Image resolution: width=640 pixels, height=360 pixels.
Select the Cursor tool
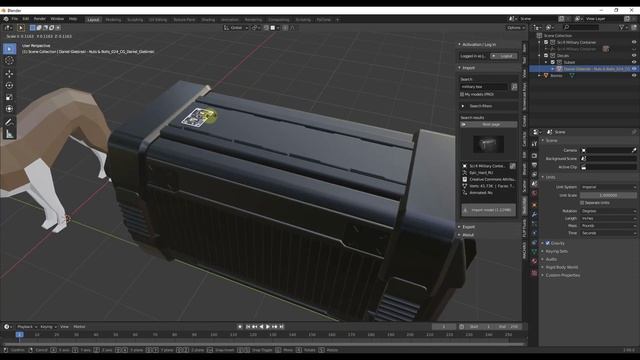click(x=9, y=61)
